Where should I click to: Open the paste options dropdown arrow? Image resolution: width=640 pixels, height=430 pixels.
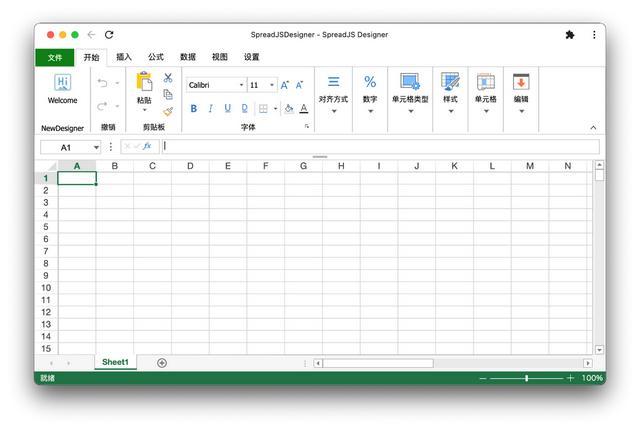(144, 110)
